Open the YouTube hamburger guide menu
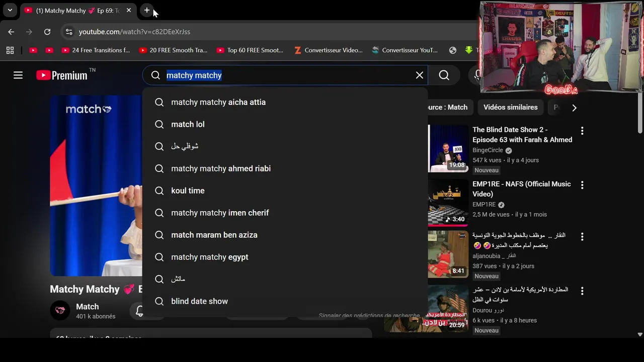The width and height of the screenshot is (644, 362). pyautogui.click(x=18, y=75)
